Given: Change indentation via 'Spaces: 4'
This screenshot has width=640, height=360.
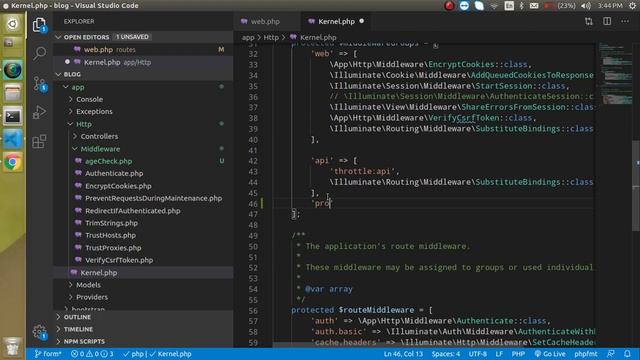Looking at the screenshot, I should 446,354.
